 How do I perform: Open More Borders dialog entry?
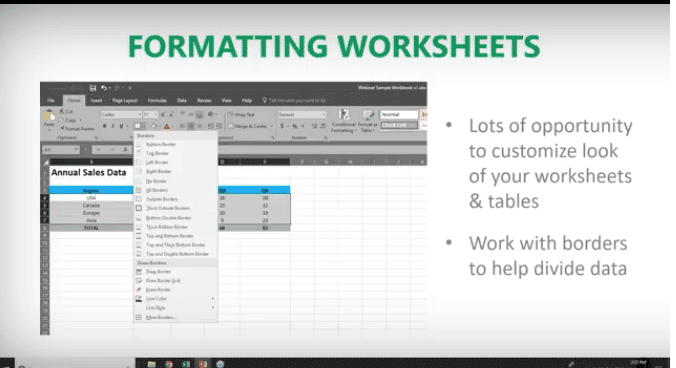pos(175,317)
